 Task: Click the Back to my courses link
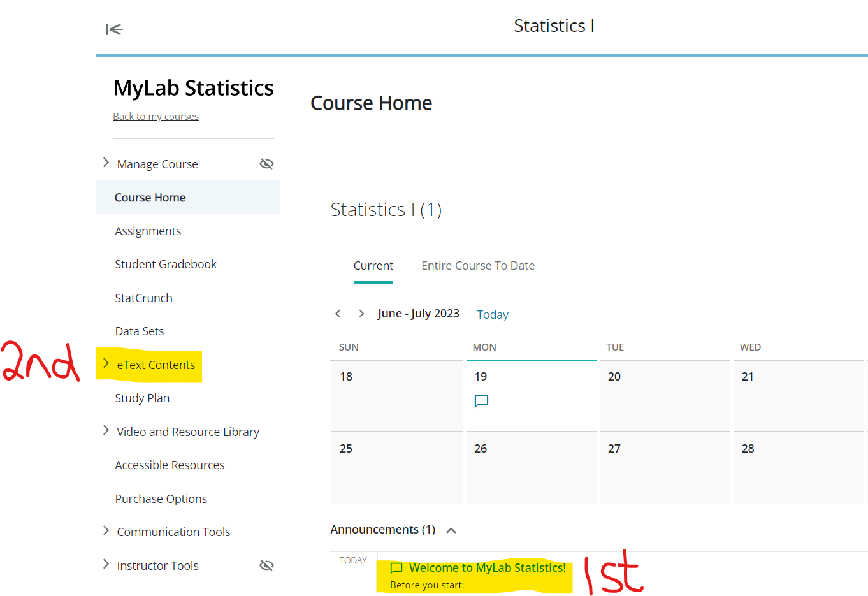(x=156, y=117)
